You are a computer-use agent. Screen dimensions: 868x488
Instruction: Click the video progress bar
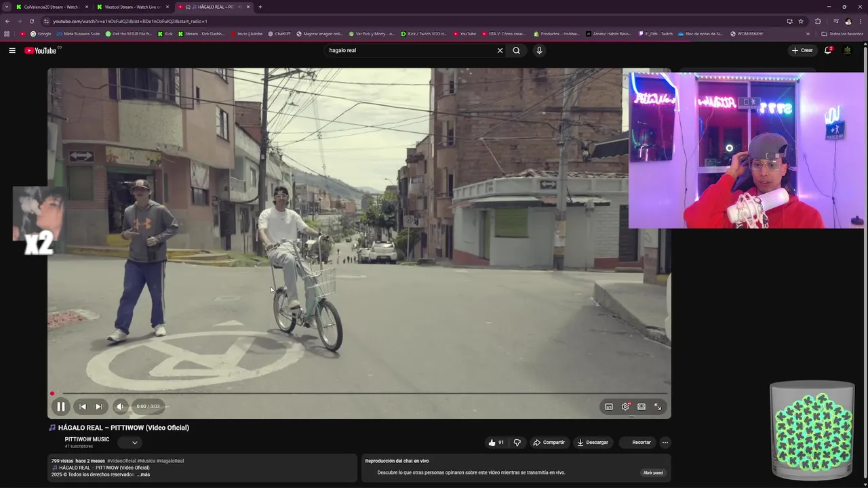[359, 394]
